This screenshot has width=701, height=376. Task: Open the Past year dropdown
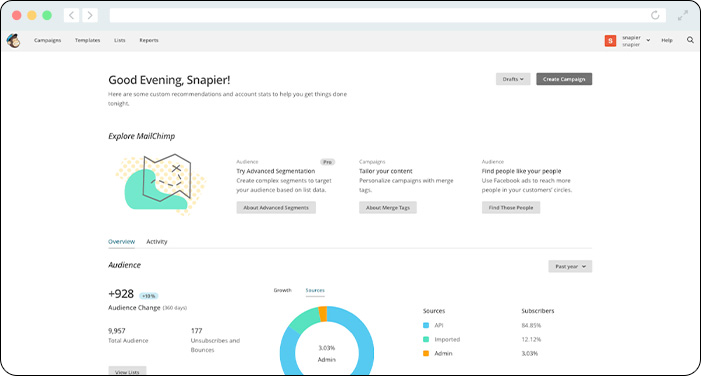(x=570, y=266)
